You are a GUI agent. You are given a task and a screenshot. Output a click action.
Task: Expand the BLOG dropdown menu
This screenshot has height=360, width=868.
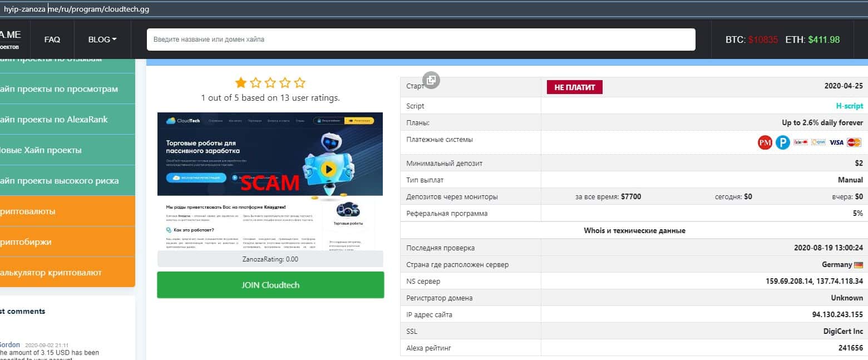102,40
